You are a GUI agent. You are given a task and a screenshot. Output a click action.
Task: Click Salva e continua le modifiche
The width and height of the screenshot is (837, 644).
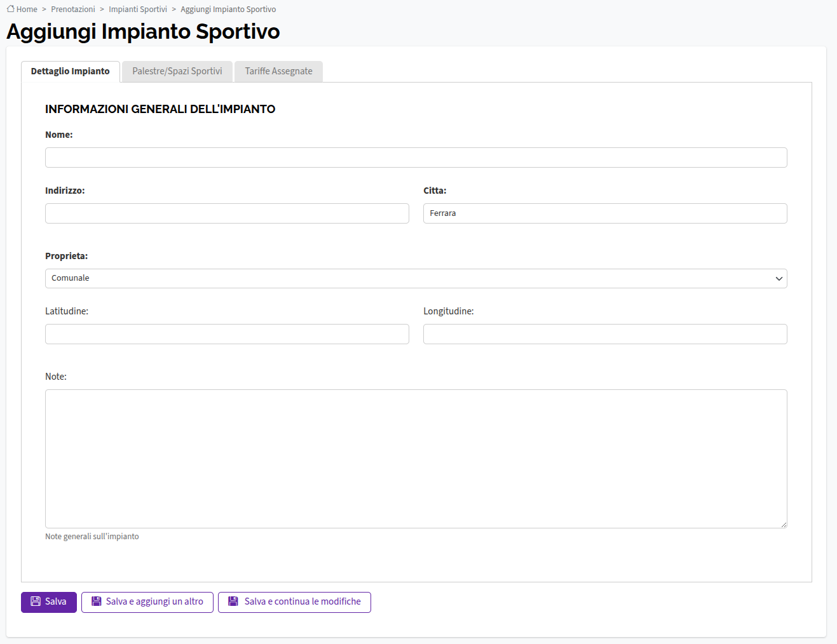(294, 602)
